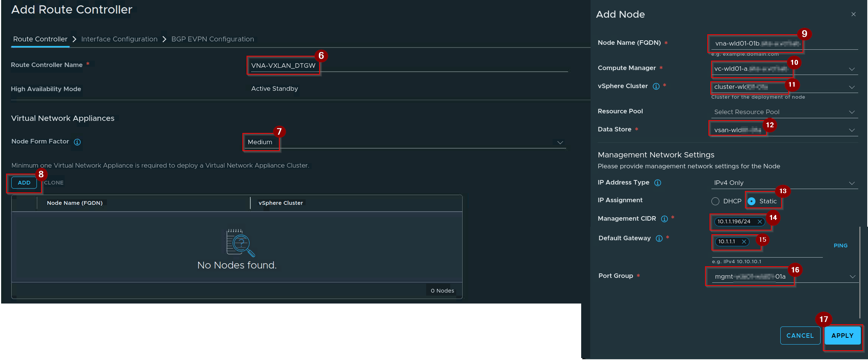This screenshot has height=360, width=868.
Task: Close the Add Node panel
Action: (853, 14)
